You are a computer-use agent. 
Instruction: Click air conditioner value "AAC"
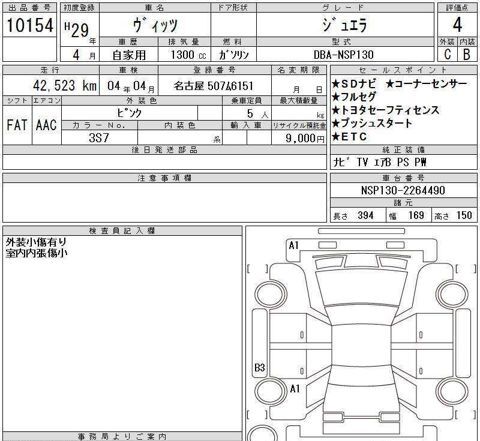(46, 125)
